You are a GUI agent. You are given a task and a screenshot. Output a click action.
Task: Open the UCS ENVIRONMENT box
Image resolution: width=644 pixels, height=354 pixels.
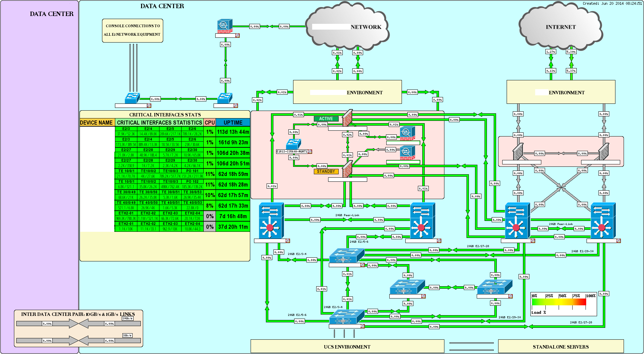click(347, 347)
